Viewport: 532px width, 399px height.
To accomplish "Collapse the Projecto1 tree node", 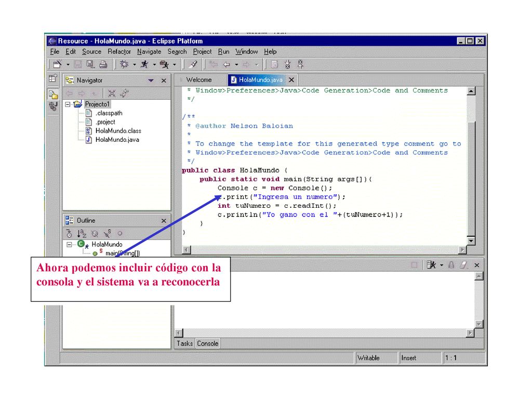I will coord(68,104).
